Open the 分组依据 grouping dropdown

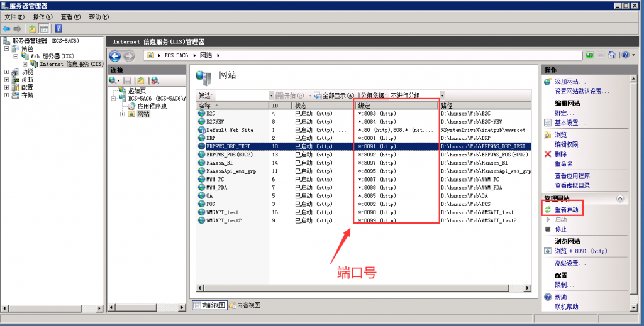click(442, 95)
